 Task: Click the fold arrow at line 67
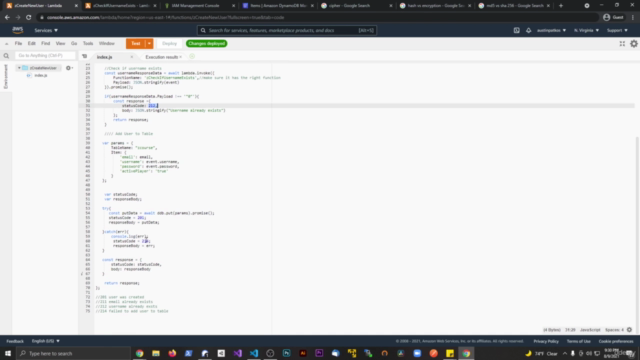point(82,274)
